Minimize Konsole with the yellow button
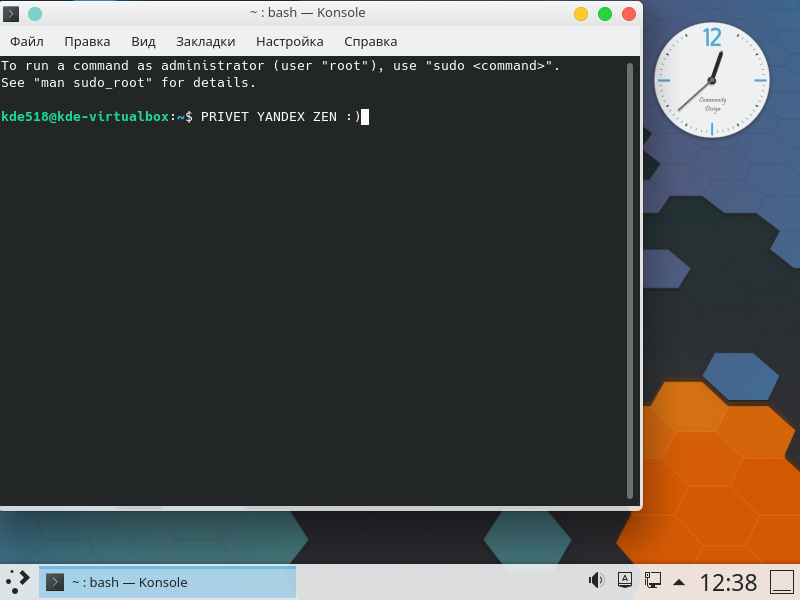800x600 pixels. point(581,14)
